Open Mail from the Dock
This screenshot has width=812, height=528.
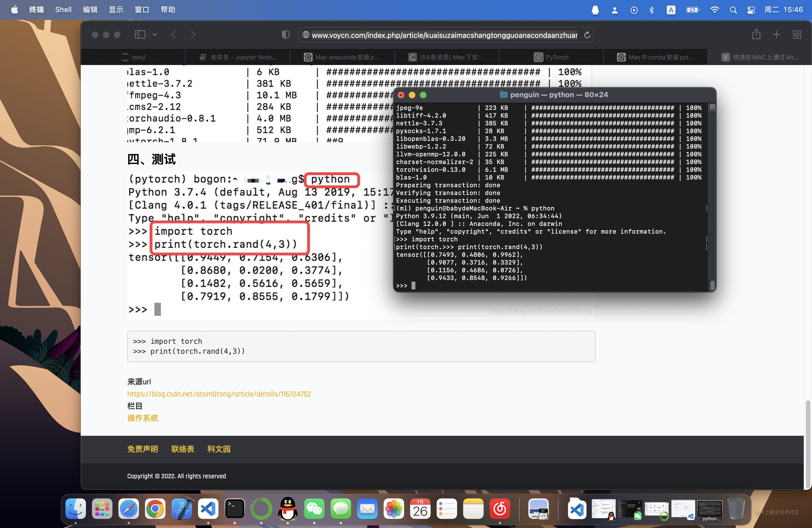click(x=367, y=509)
